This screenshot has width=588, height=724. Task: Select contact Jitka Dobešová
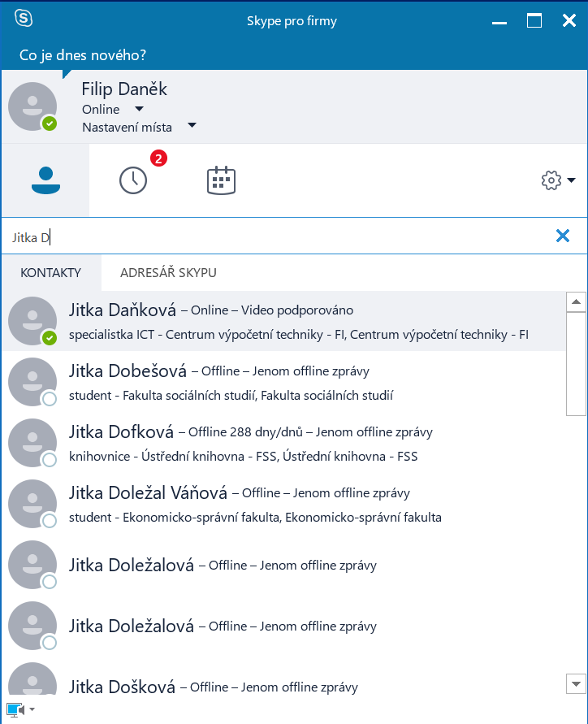[x=283, y=383]
